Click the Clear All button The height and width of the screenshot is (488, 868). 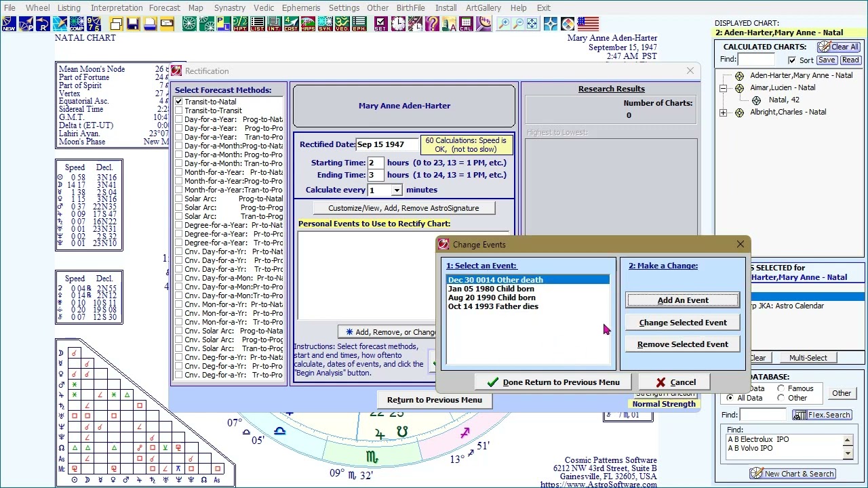pyautogui.click(x=839, y=47)
